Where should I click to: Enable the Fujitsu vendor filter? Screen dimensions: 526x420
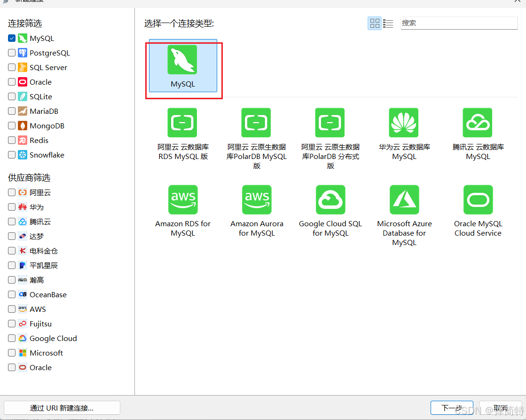click(12, 324)
